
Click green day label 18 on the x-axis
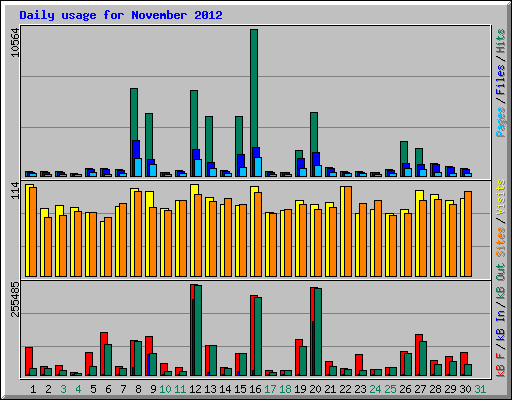pos(285,389)
